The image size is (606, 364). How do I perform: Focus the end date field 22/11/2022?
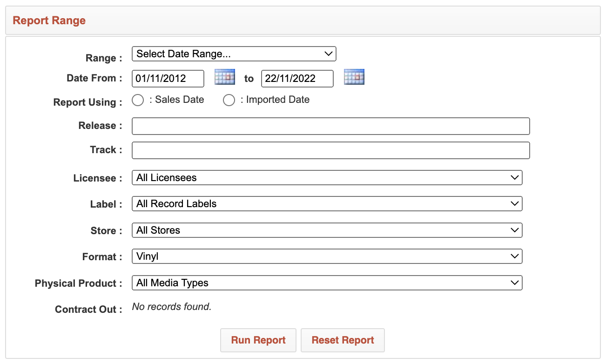coord(297,79)
